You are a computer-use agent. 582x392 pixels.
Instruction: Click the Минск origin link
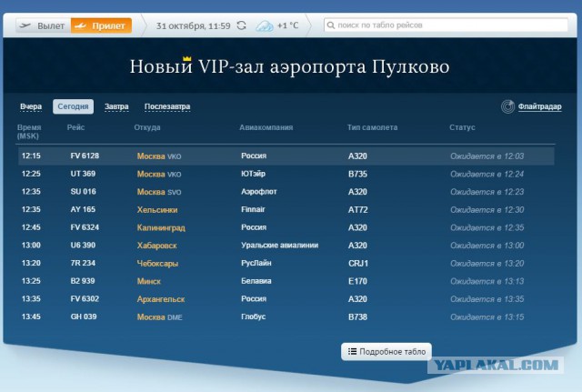point(149,281)
